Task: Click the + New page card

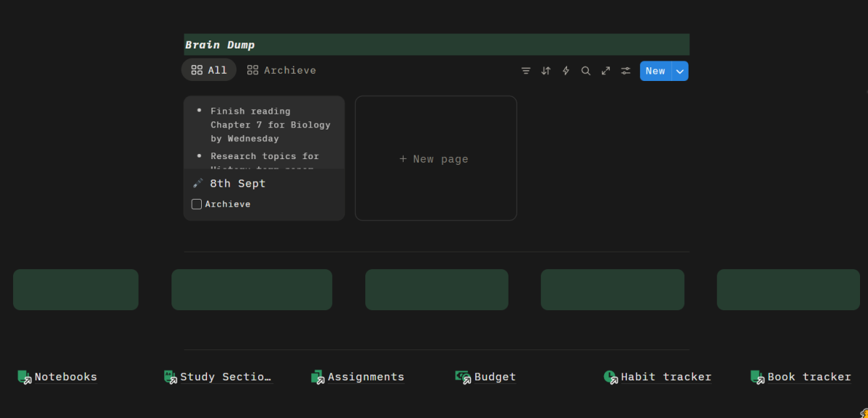Action: point(435,158)
